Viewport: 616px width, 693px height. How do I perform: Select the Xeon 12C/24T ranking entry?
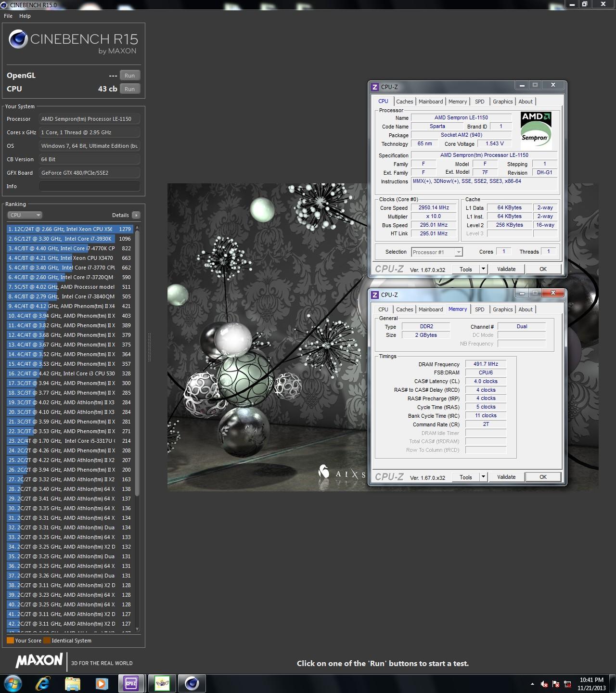(x=70, y=229)
